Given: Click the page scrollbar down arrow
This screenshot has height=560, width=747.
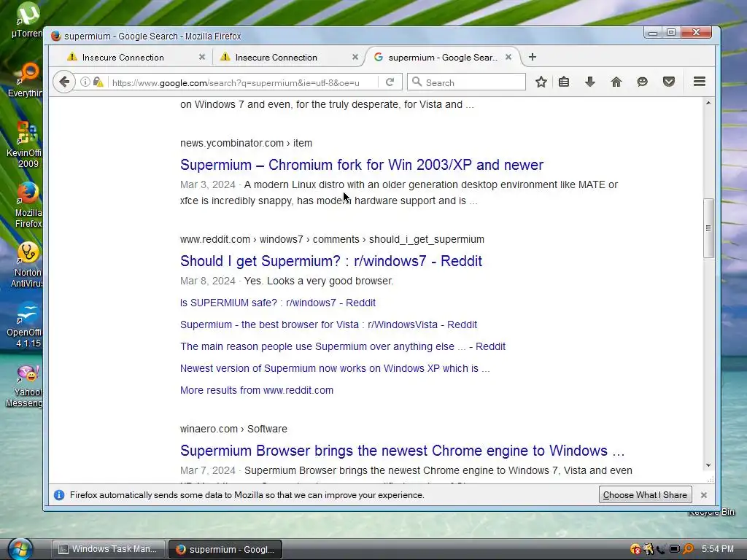Looking at the screenshot, I should pos(708,465).
